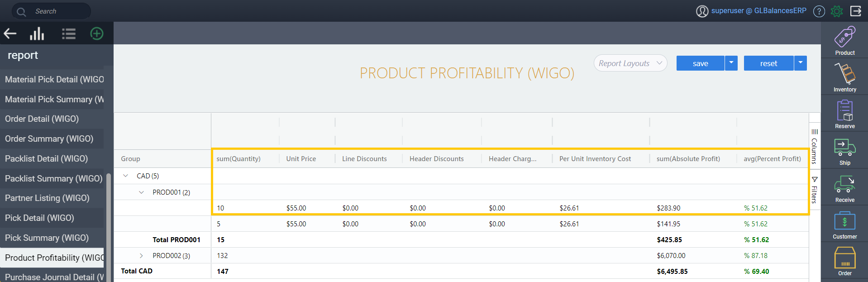
Task: Collapse the CAD (5) group
Action: click(126, 176)
